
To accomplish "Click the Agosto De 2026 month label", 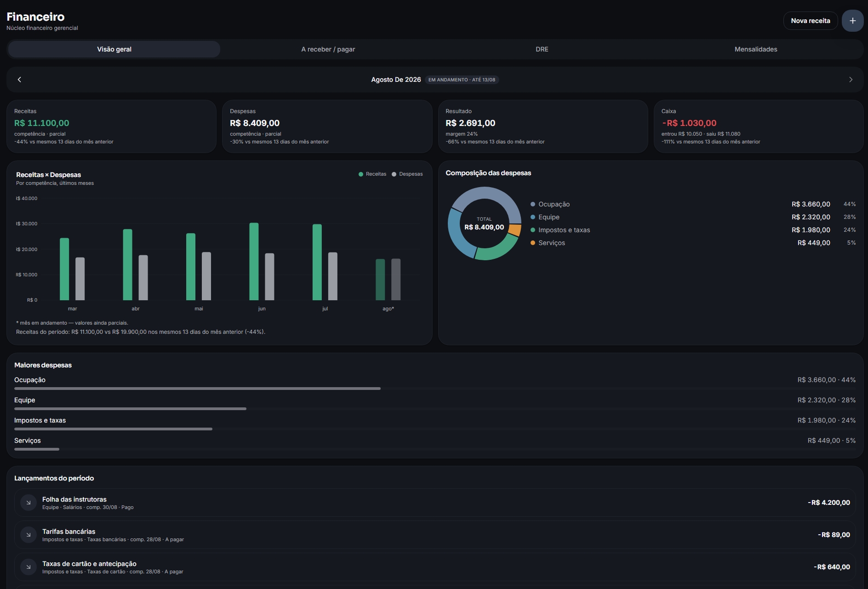I will [396, 80].
